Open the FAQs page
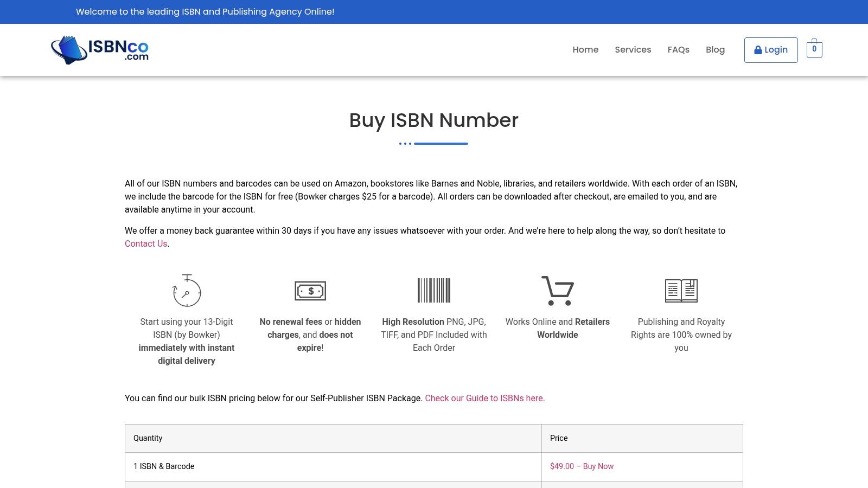The image size is (868, 488). tap(679, 50)
